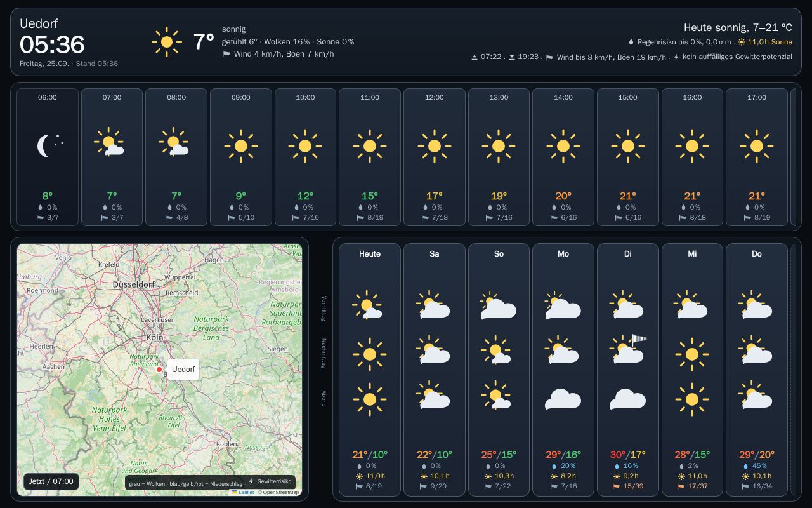The height and width of the screenshot is (508, 812).
Task: Click the cloudy morning icon for So
Action: (499, 305)
